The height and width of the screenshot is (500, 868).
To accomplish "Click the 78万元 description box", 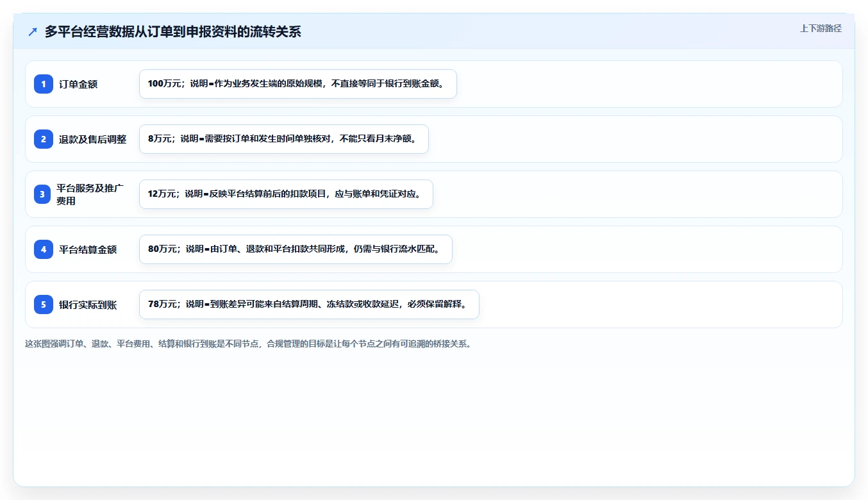I will (309, 304).
